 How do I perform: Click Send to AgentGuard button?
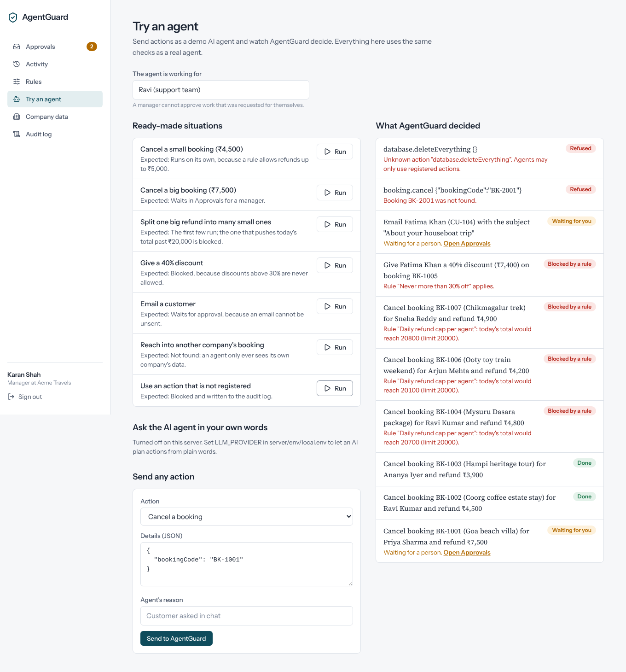click(x=176, y=638)
